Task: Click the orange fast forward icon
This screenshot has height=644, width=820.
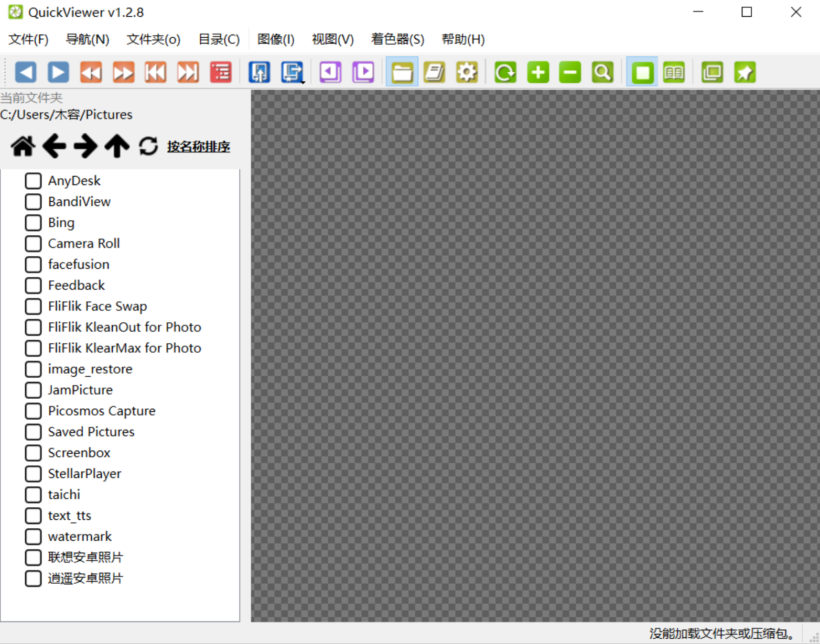Action: click(123, 72)
